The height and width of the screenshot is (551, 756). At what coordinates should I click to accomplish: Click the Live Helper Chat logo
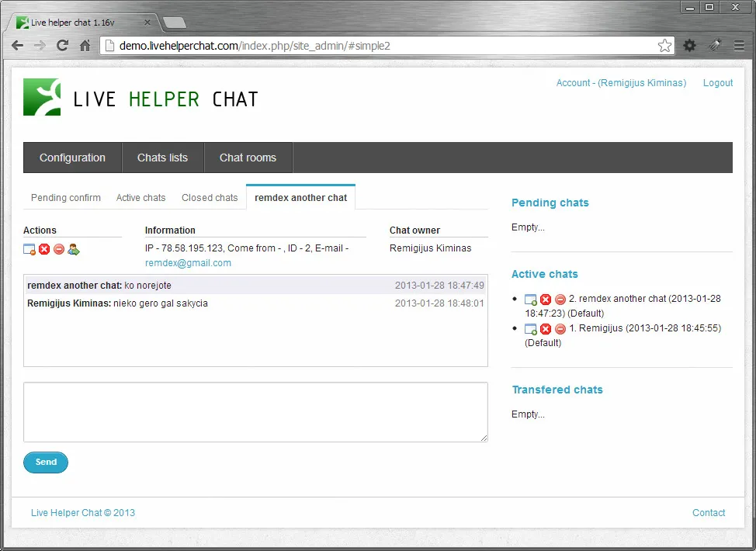pyautogui.click(x=44, y=96)
